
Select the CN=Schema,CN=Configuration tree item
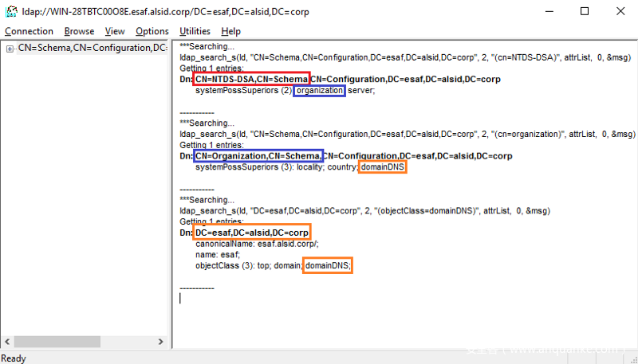point(92,49)
